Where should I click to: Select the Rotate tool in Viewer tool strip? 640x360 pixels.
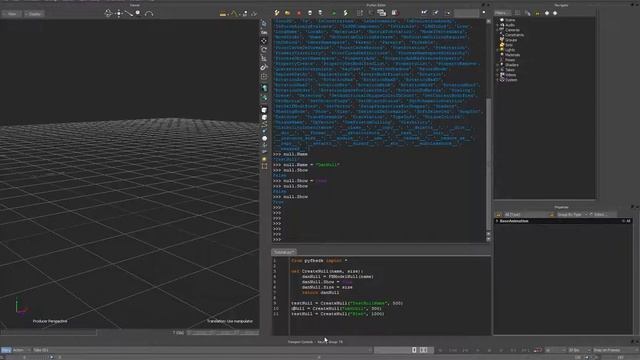click(x=264, y=49)
